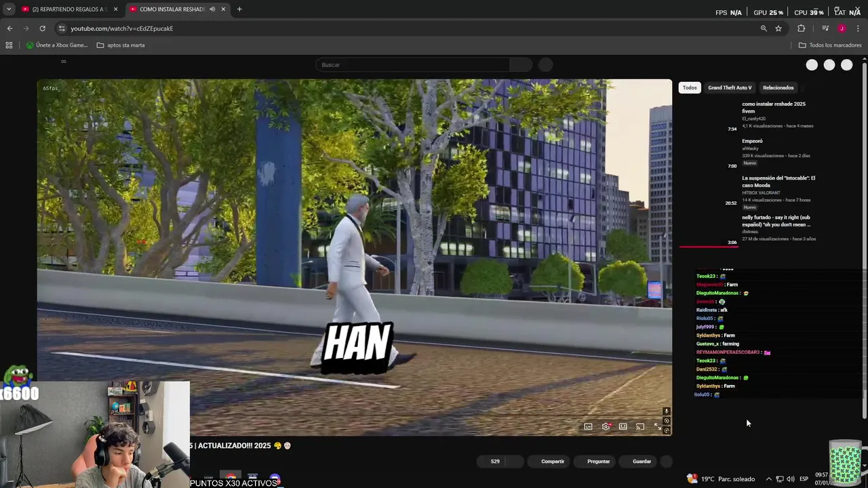The image size is (868, 488).
Task: Open the media controls button
Action: tap(825, 28)
